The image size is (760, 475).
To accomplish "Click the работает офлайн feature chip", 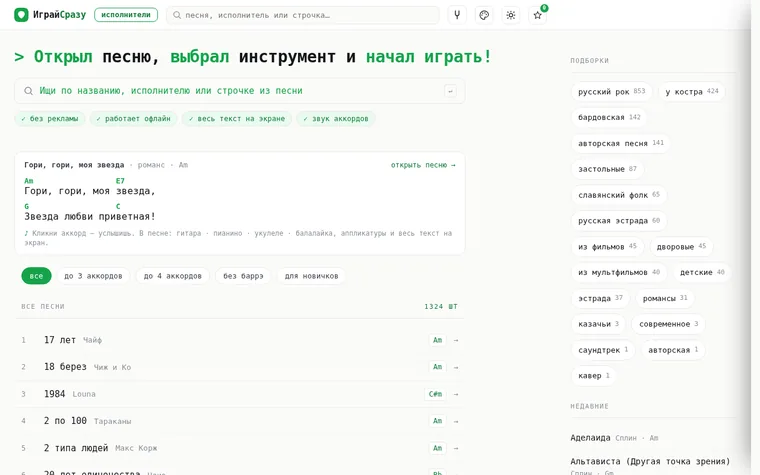I will pos(133,119).
